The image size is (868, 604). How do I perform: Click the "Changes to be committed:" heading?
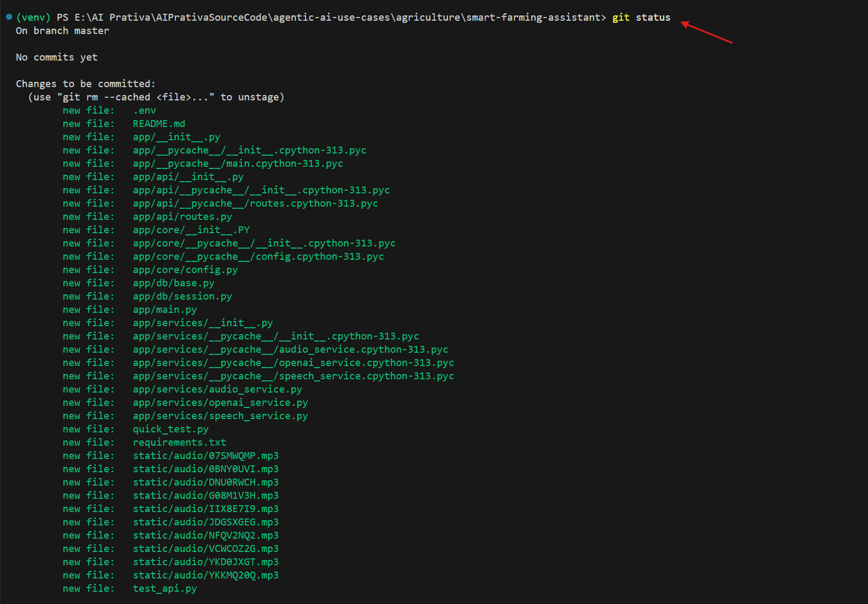(86, 84)
